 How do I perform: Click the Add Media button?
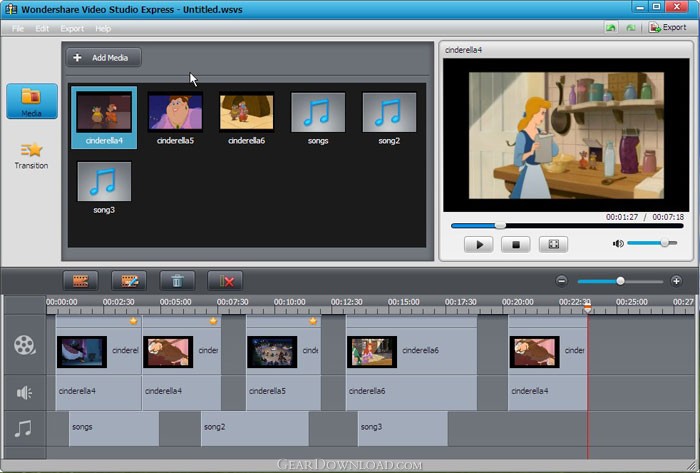tap(104, 58)
